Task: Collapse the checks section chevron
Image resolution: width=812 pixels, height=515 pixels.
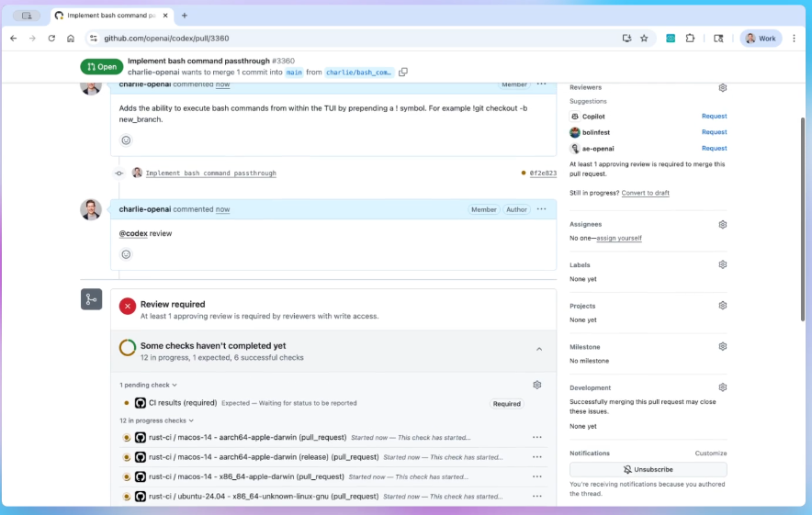Action: click(539, 350)
